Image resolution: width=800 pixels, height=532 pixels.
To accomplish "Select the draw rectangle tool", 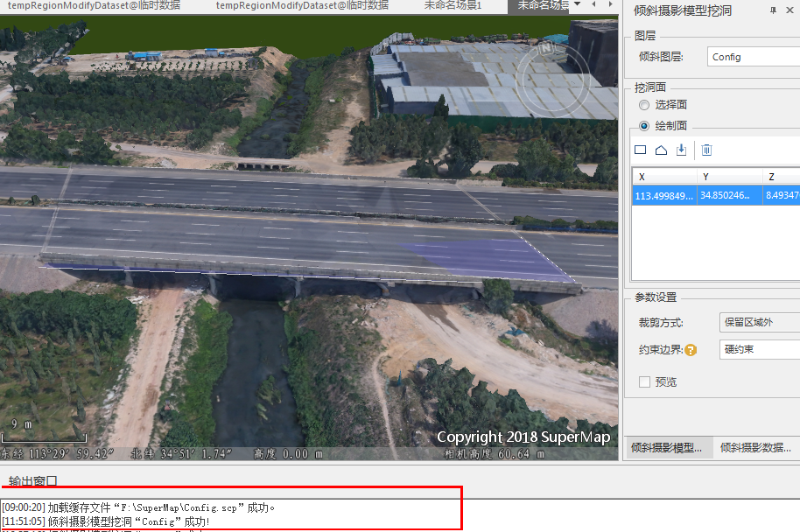I will (x=641, y=150).
